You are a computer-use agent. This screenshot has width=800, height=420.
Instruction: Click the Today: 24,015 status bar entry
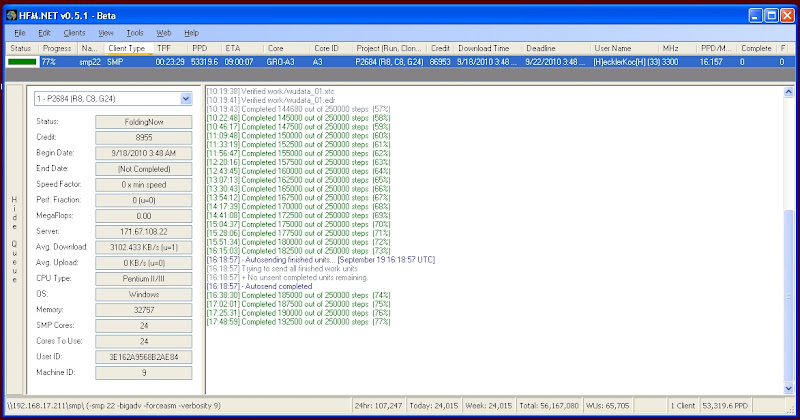click(x=434, y=406)
